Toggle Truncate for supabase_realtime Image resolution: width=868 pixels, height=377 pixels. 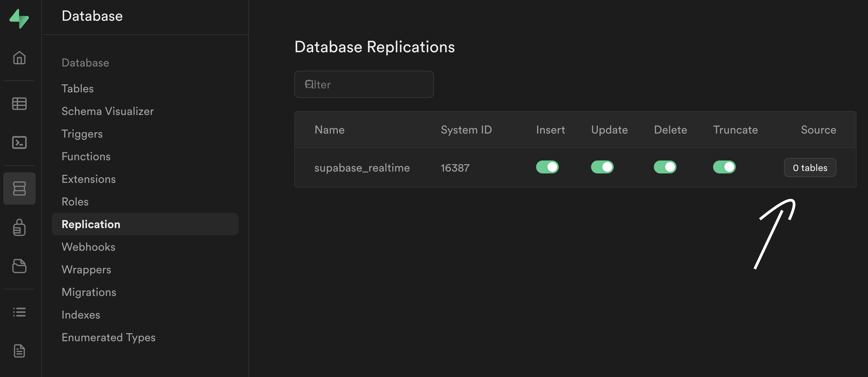724,167
